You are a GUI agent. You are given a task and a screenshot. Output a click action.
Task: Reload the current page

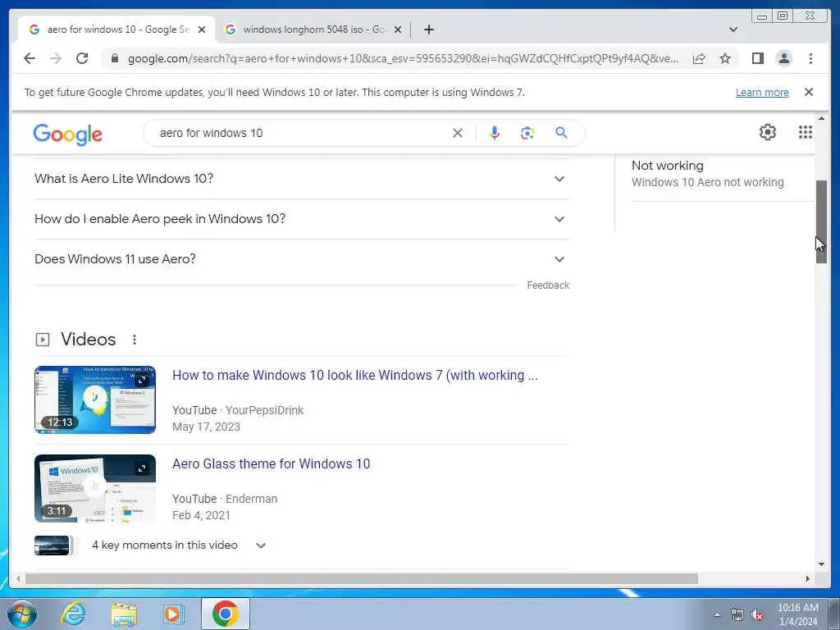(x=82, y=58)
